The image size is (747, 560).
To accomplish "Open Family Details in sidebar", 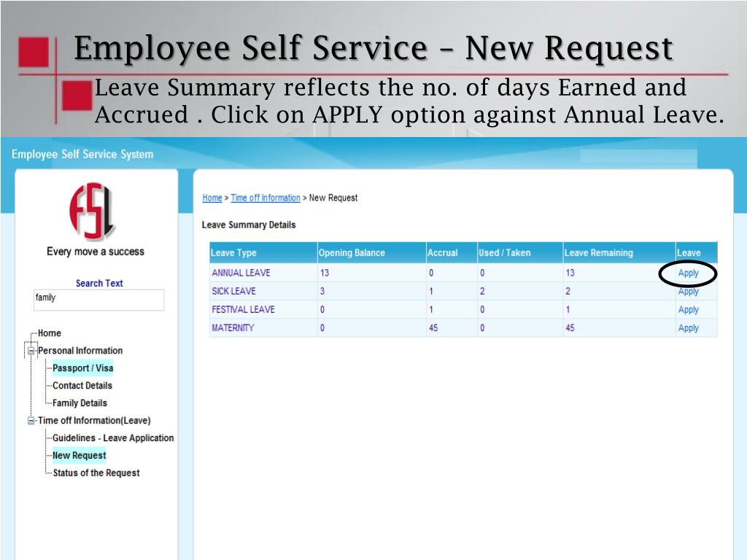I will point(80,402).
